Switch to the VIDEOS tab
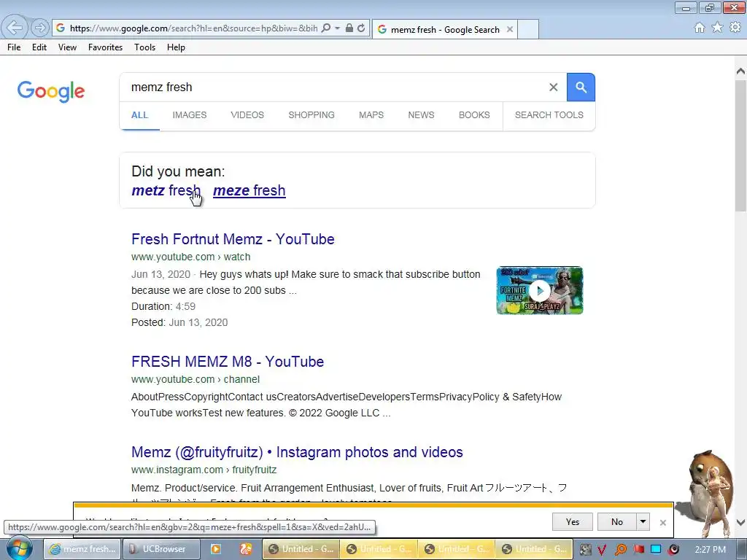Viewport: 747px width, 560px height. [247, 115]
